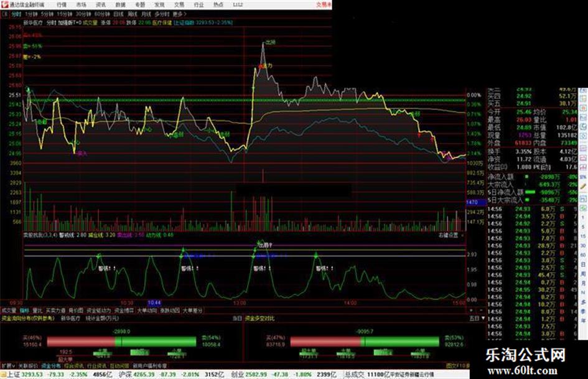The image size is (588, 379).
Task: Click the pencil drawing tool in right sidebar
Action: click(x=583, y=186)
